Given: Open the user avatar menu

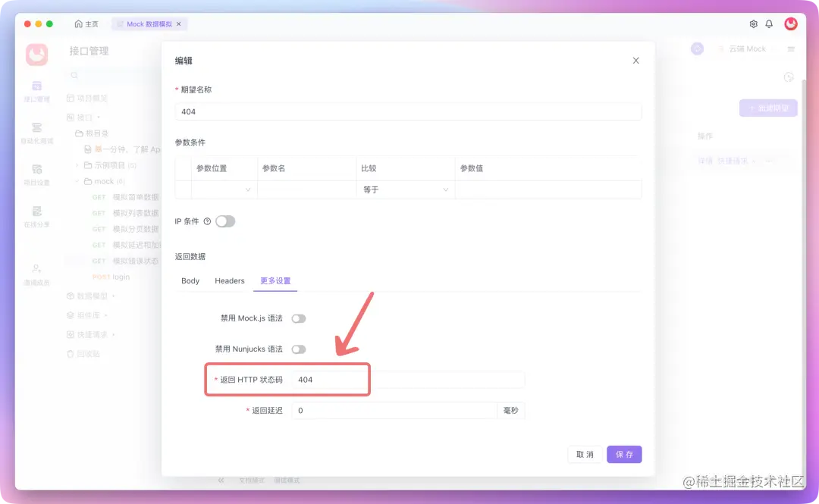Looking at the screenshot, I should [x=791, y=23].
